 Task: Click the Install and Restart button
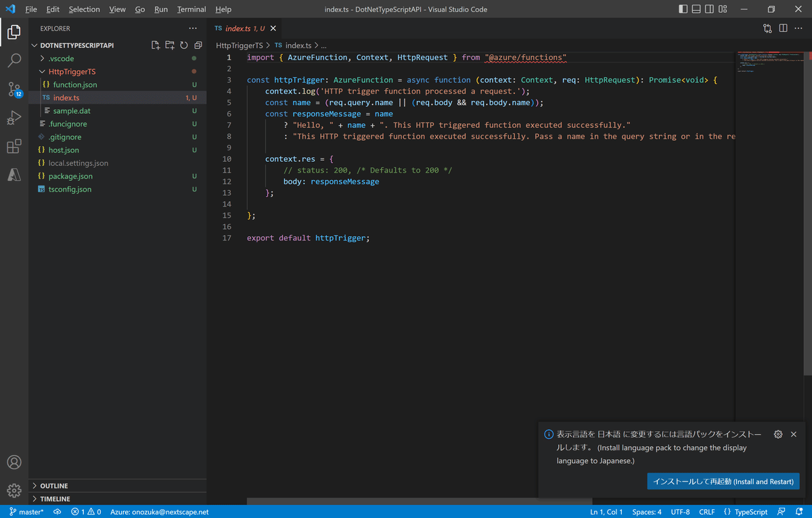(x=723, y=481)
